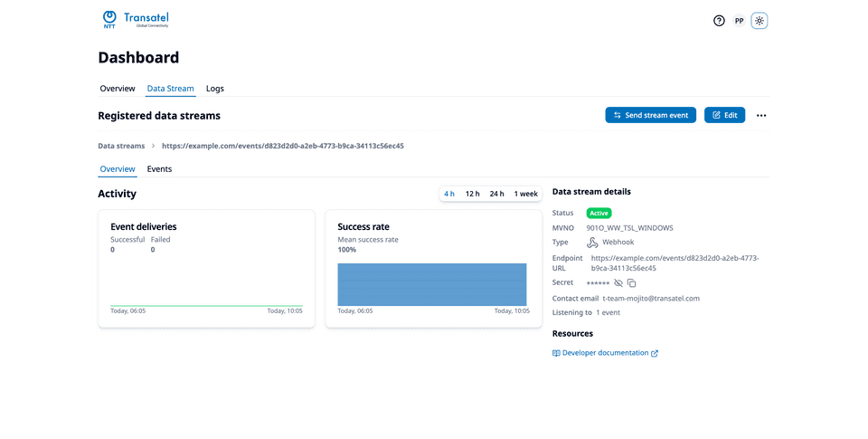
Task: Click the Data stream details heading
Action: [x=591, y=192]
